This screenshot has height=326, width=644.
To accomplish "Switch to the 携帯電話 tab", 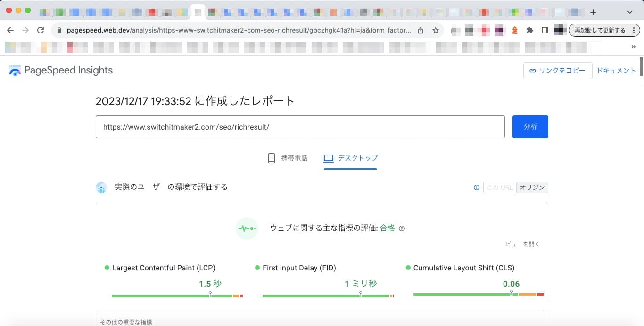I will click(288, 158).
